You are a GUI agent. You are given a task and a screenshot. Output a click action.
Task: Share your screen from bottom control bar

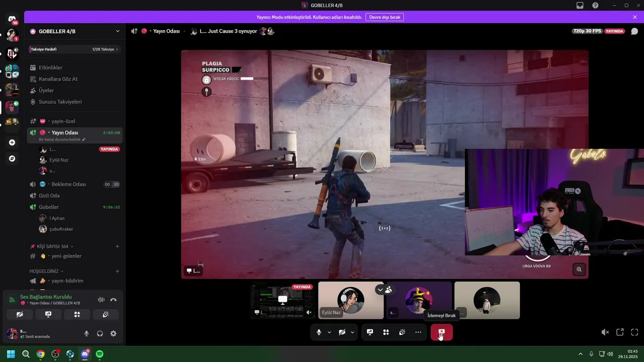click(x=370, y=332)
